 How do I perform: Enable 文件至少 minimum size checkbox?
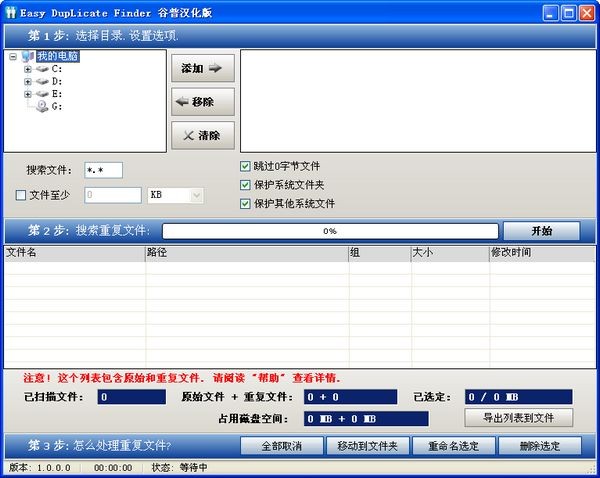click(22, 195)
